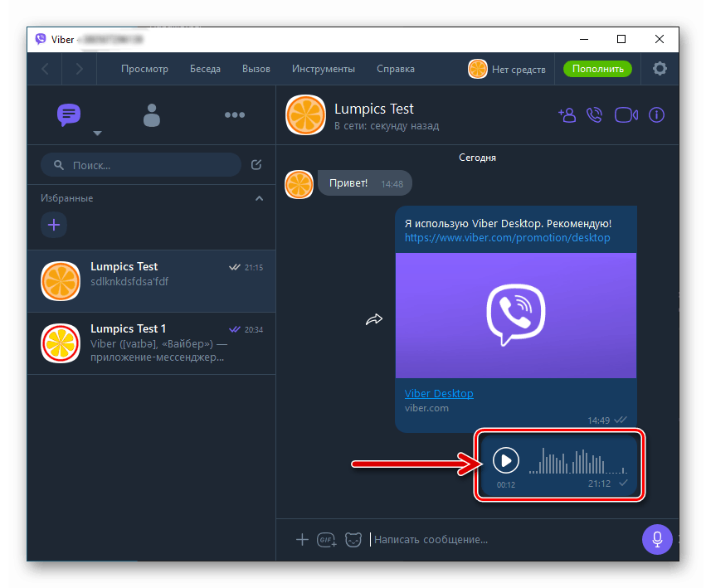This screenshot has height=588, width=706.
Task: Start a voice call with Lumpics Test
Action: pyautogui.click(x=594, y=114)
